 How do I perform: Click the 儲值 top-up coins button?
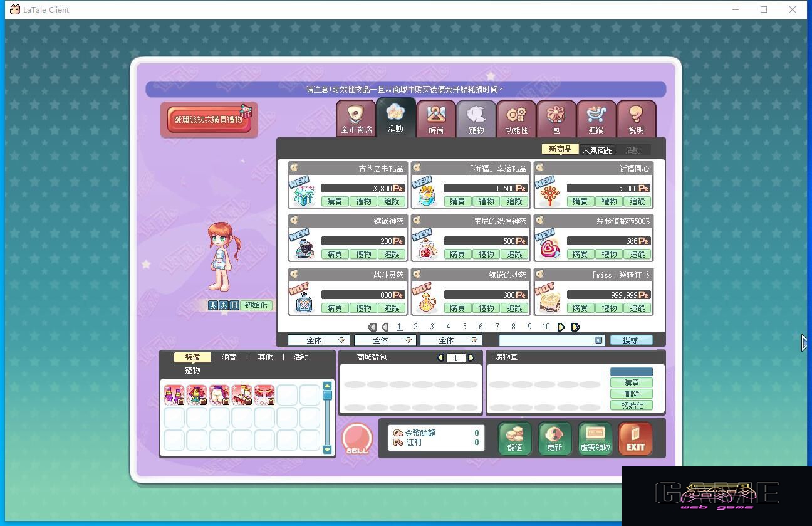[515, 438]
